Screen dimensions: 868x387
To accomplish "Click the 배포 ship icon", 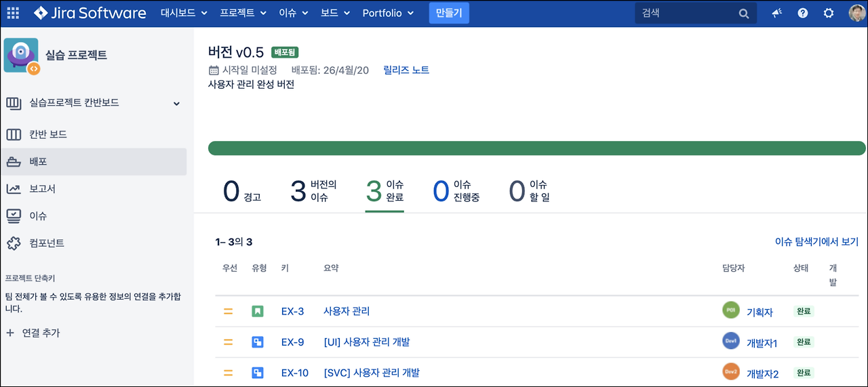I will 14,162.
